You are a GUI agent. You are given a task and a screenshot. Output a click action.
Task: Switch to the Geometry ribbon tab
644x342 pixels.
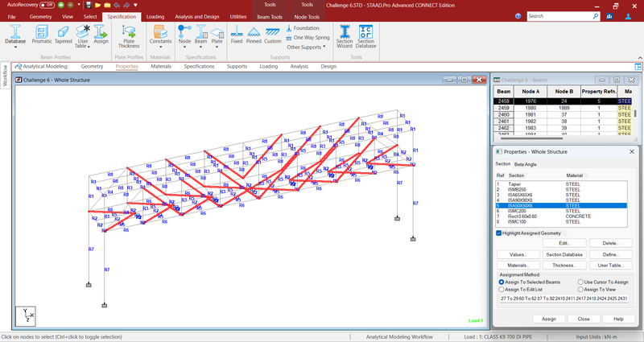click(41, 17)
